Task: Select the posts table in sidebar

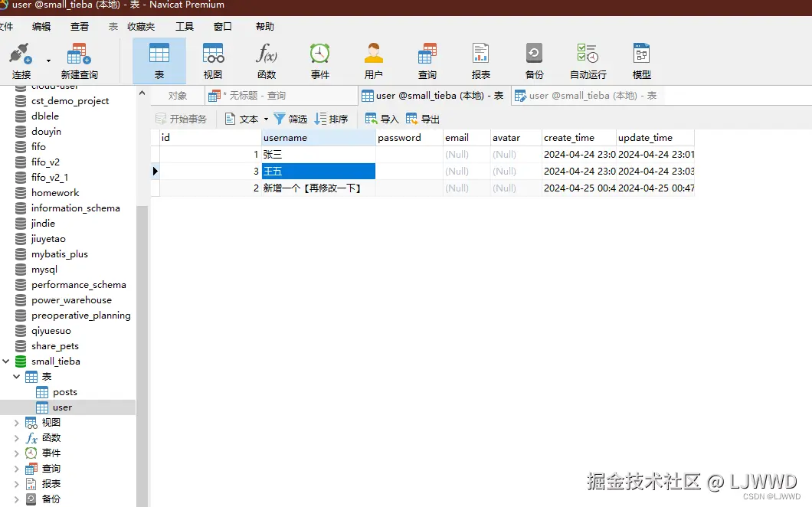Action: [64, 391]
